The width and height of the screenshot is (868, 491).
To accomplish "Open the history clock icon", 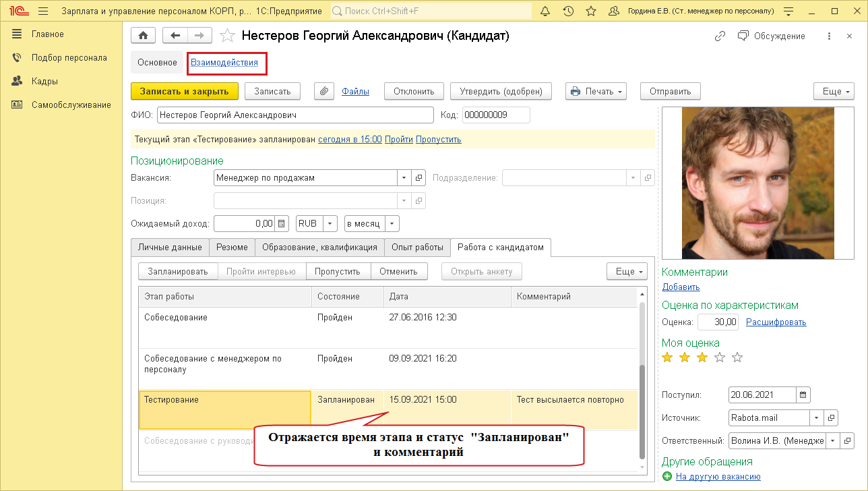I will pyautogui.click(x=568, y=11).
